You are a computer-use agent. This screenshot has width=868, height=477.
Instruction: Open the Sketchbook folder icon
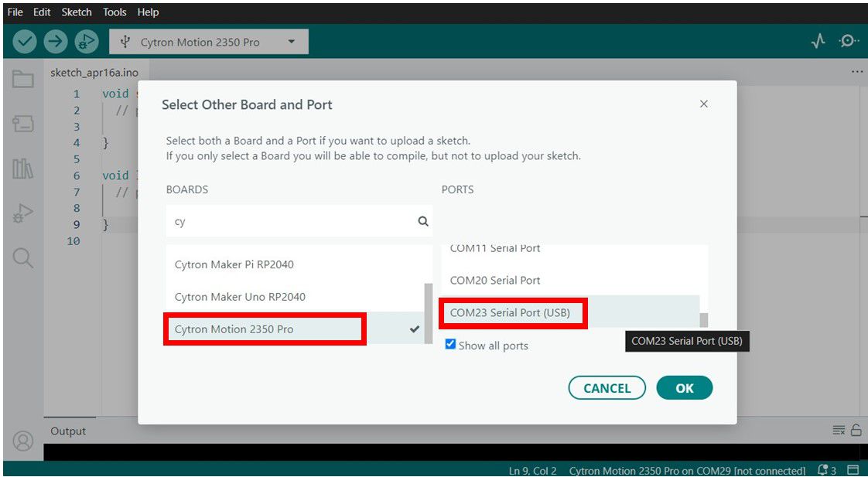point(23,79)
